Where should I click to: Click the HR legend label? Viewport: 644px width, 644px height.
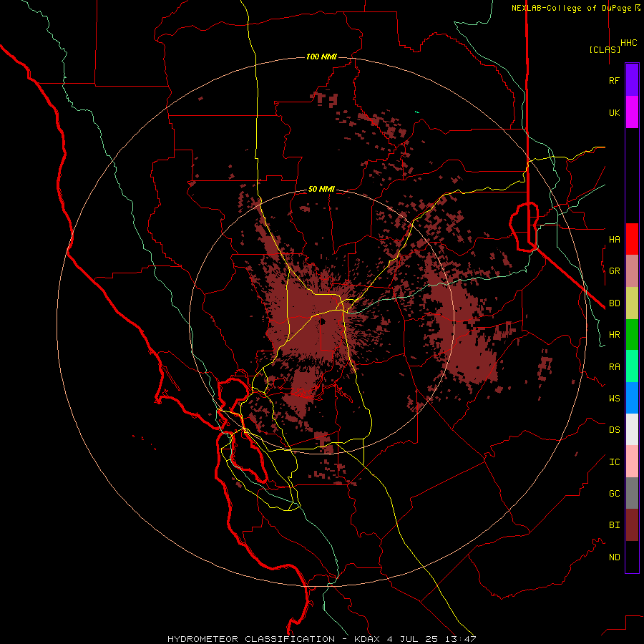(614, 335)
